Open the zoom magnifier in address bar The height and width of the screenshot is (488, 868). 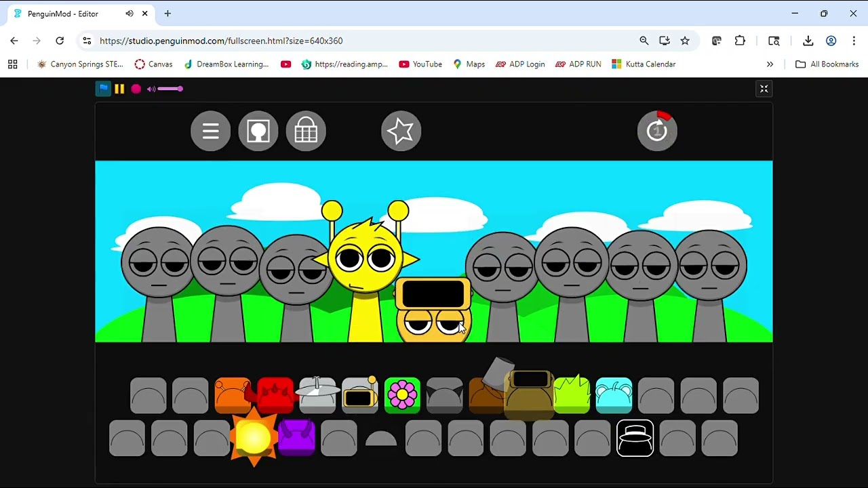(x=644, y=41)
